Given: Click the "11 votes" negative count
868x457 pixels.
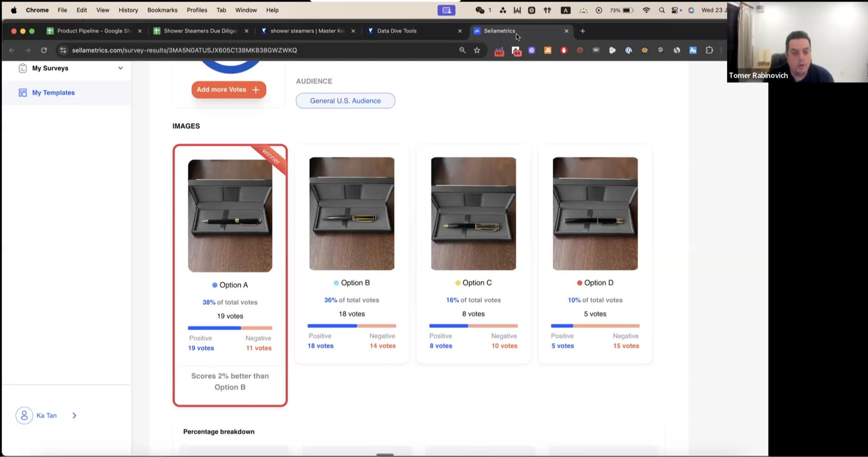Looking at the screenshot, I should [x=259, y=348].
